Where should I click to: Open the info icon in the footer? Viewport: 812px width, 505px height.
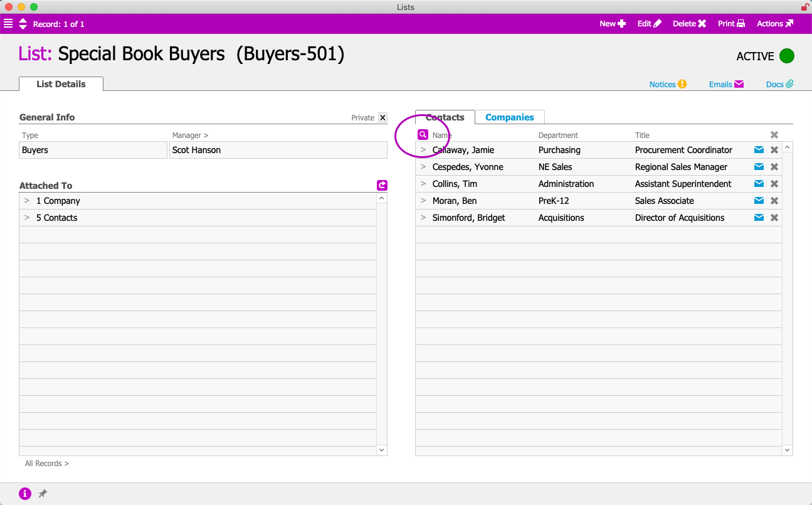25,494
